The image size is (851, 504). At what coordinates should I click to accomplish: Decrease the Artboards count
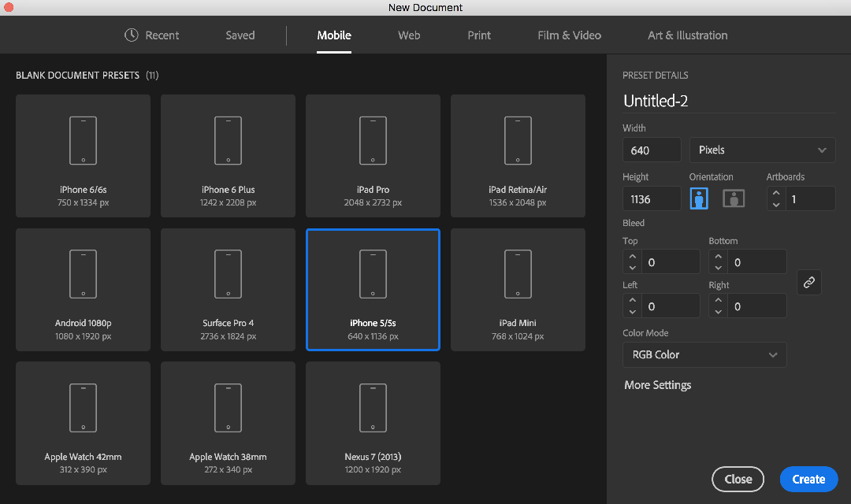[x=776, y=205]
